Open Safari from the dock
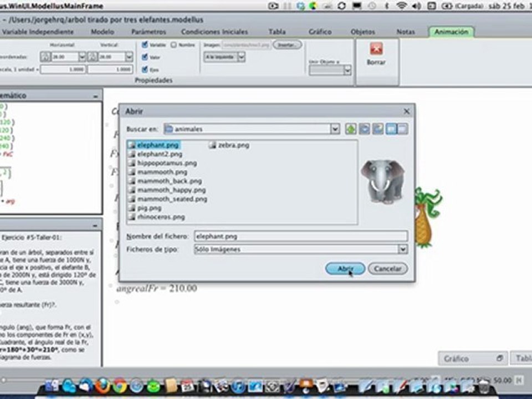 136,386
